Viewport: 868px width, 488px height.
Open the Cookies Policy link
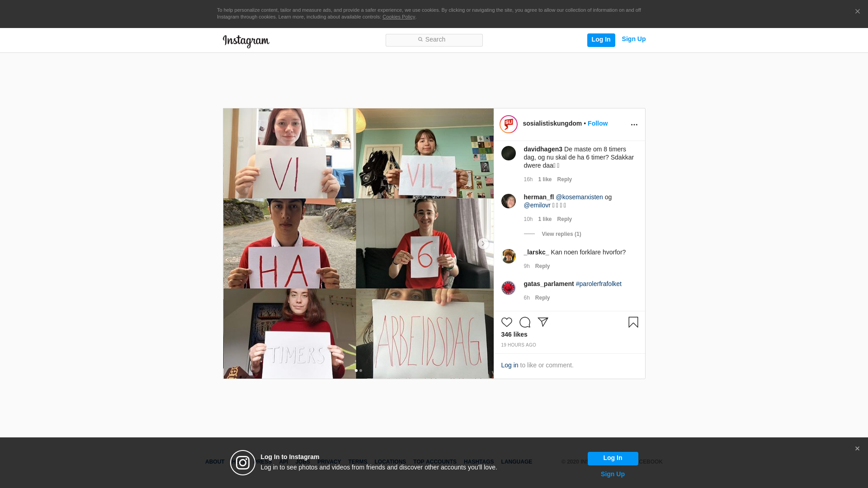(x=398, y=17)
